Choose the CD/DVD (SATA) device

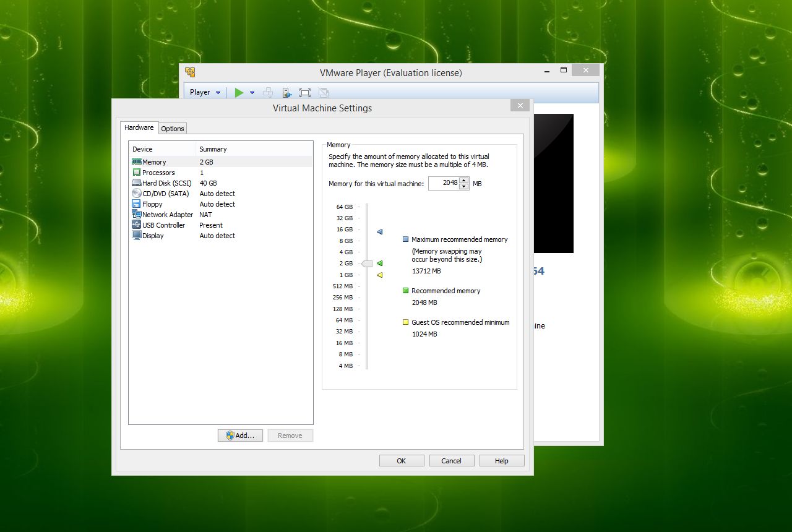pos(166,194)
